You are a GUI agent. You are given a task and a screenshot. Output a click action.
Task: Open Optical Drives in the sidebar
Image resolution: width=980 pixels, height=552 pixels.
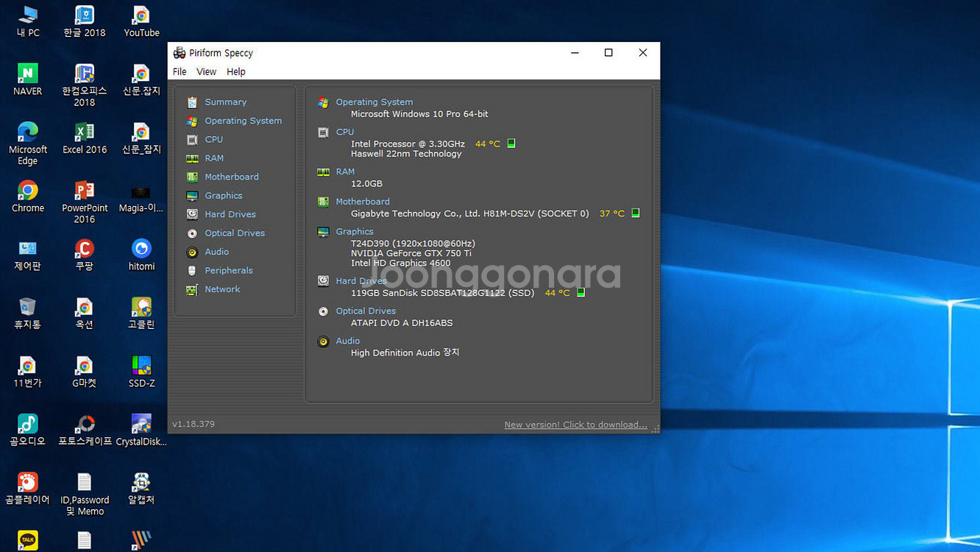(x=235, y=233)
